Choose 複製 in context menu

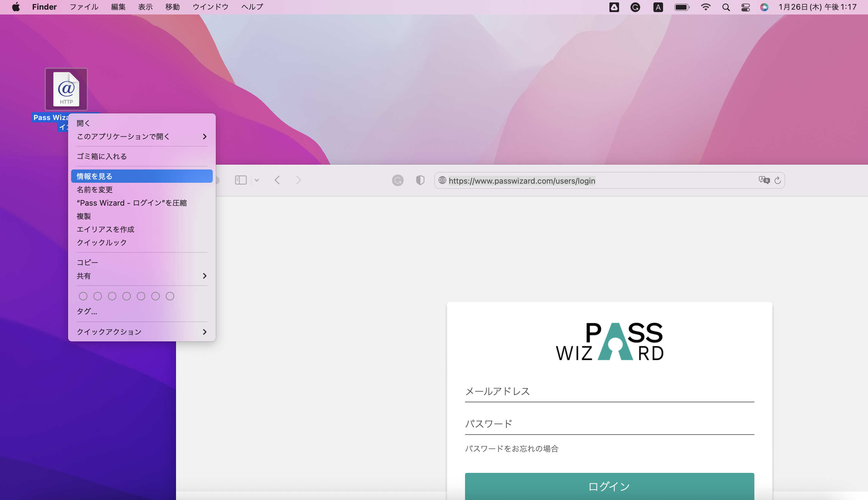pyautogui.click(x=142, y=216)
